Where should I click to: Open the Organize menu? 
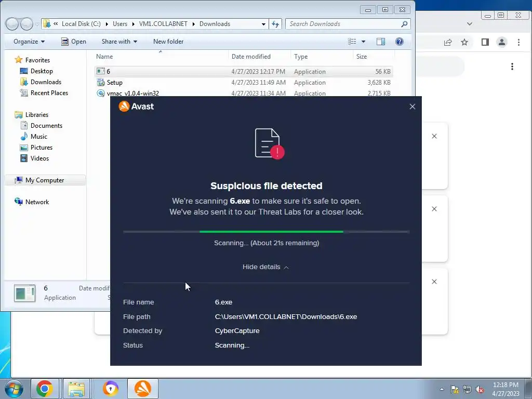[x=29, y=42]
